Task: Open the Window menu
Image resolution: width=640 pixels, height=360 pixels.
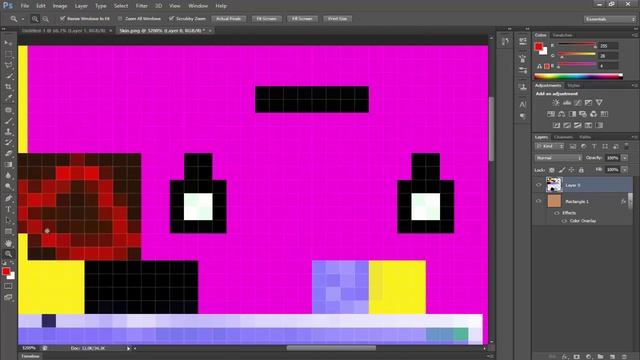Action: (198, 6)
